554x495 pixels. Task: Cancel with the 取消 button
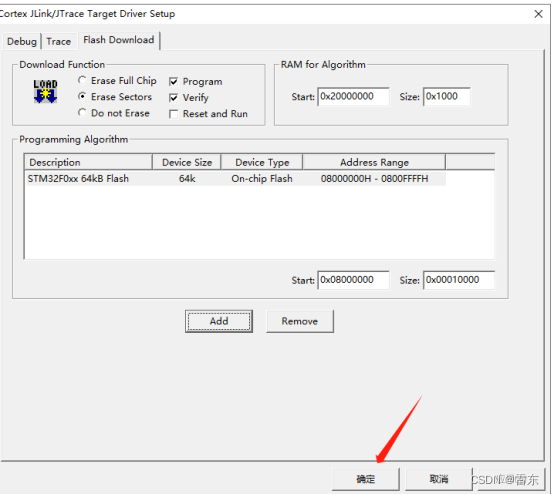click(438, 479)
